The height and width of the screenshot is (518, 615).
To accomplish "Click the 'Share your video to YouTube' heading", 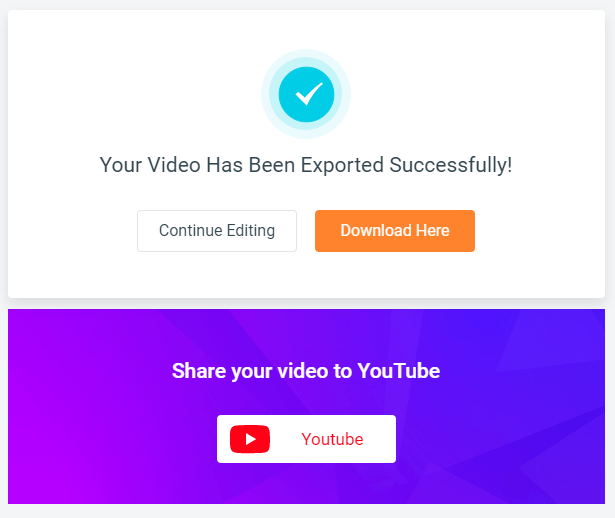I will pos(306,371).
